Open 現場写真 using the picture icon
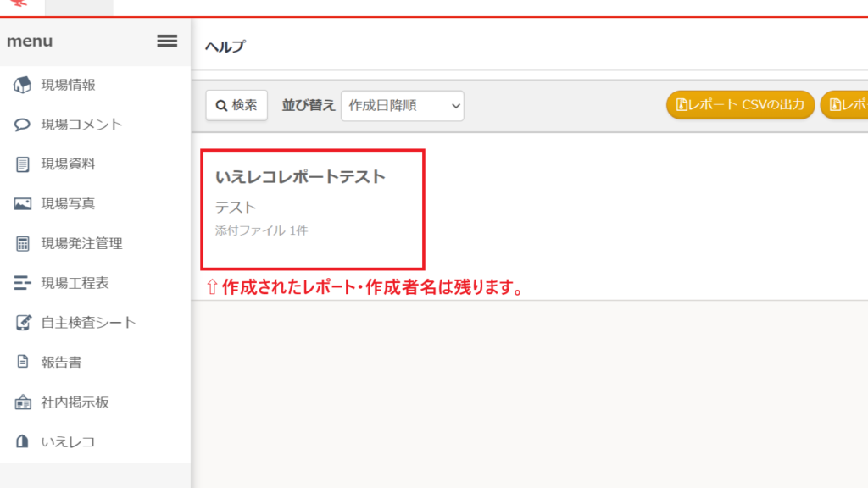868x488 pixels. point(23,203)
